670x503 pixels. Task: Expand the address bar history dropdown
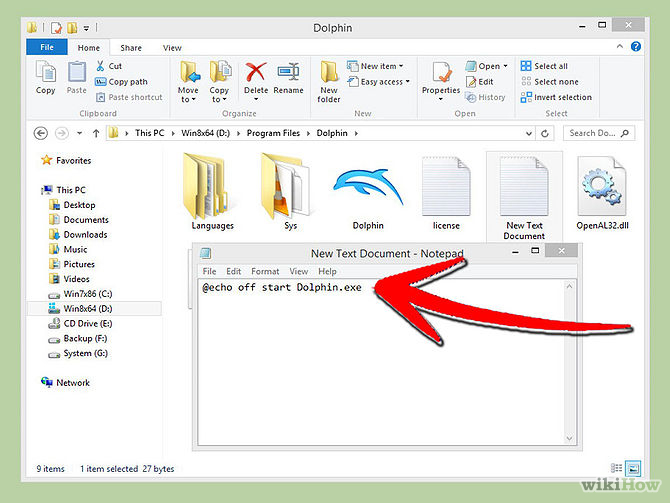tap(529, 133)
